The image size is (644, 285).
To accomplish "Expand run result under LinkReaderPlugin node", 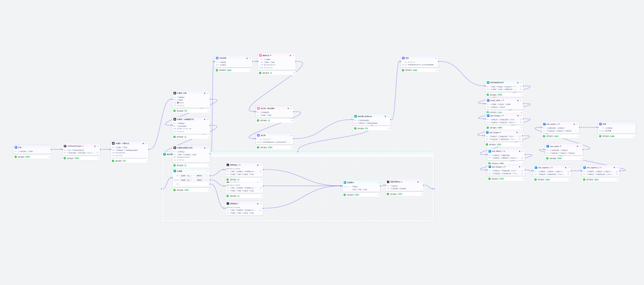I will (x=98, y=158).
